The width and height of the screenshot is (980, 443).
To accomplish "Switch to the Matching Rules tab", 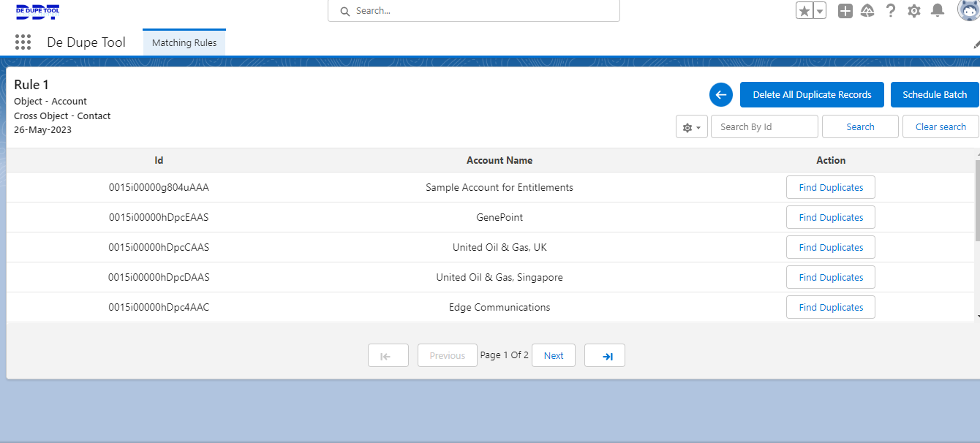I will coord(184,42).
